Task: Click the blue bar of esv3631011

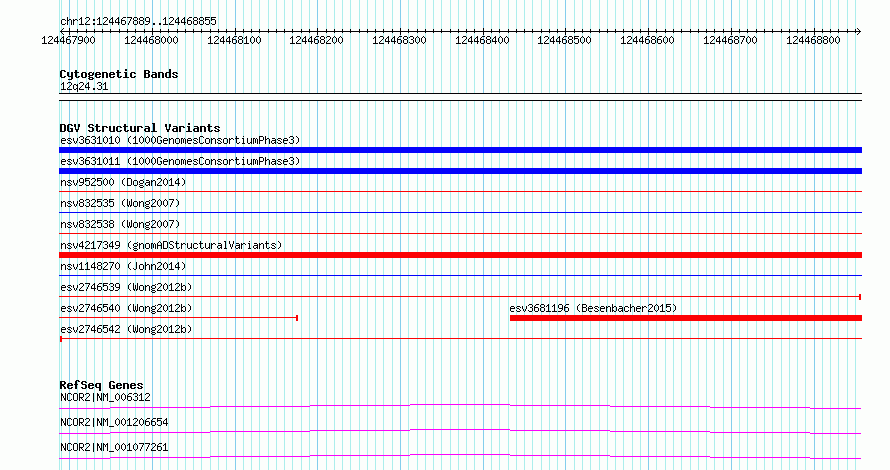Action: coord(460,171)
